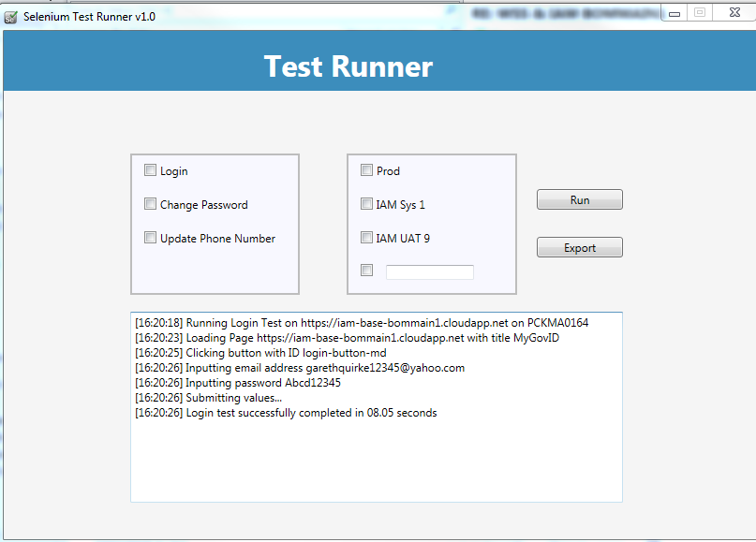Click the 'Inputting email address' log line
The image size is (756, 542).
point(299,368)
